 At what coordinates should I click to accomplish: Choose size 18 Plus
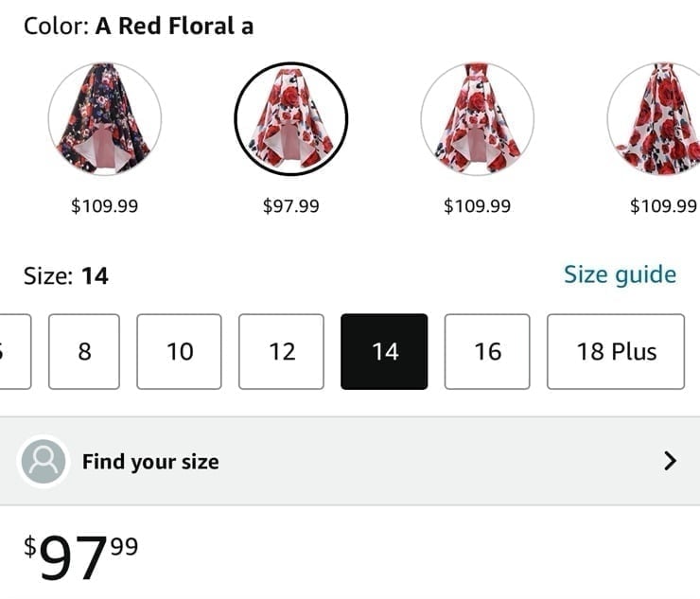point(616,351)
